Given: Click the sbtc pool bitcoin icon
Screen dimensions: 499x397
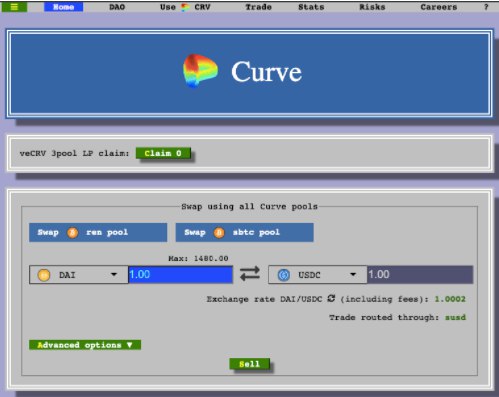Looking at the screenshot, I should [219, 233].
